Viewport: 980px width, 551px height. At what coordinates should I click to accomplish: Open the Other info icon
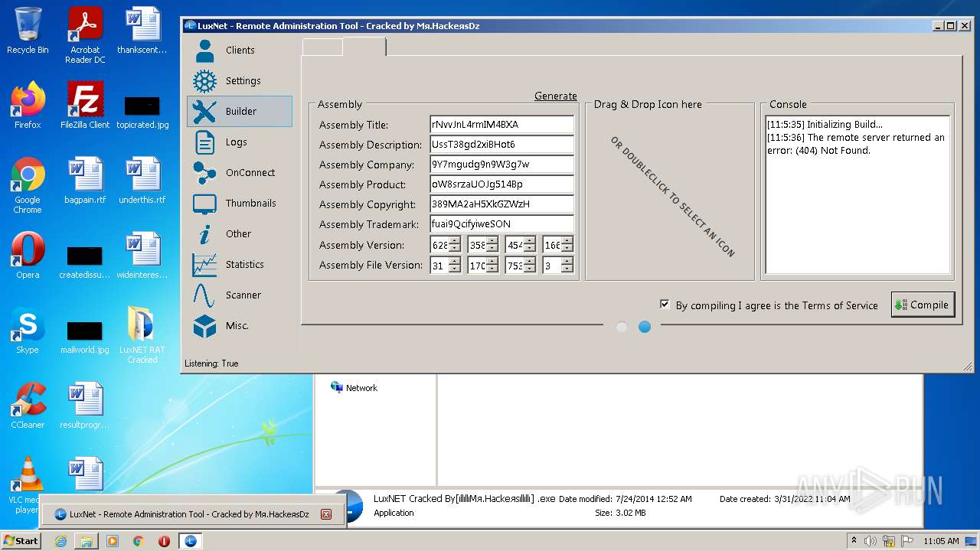pos(204,234)
